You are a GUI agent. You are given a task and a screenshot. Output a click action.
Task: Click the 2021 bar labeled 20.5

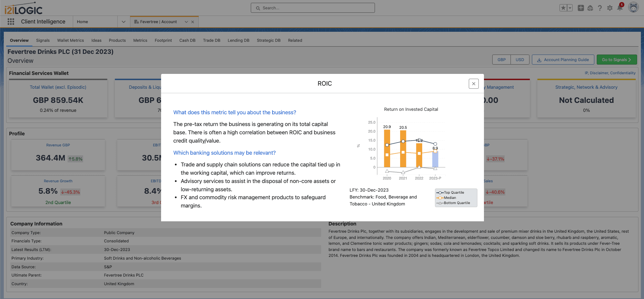coord(403,149)
